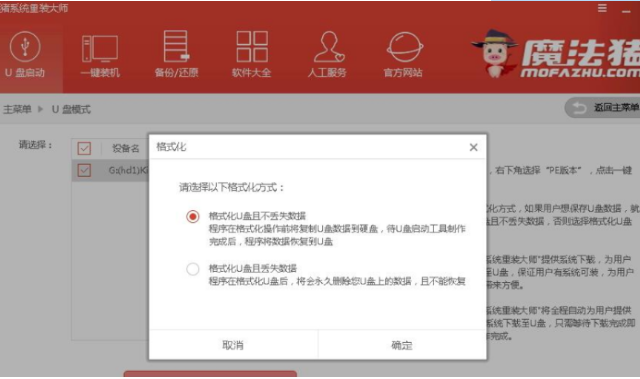Select 格式化U盘且不丢失数据 radio option
The image size is (640, 379).
(193, 216)
